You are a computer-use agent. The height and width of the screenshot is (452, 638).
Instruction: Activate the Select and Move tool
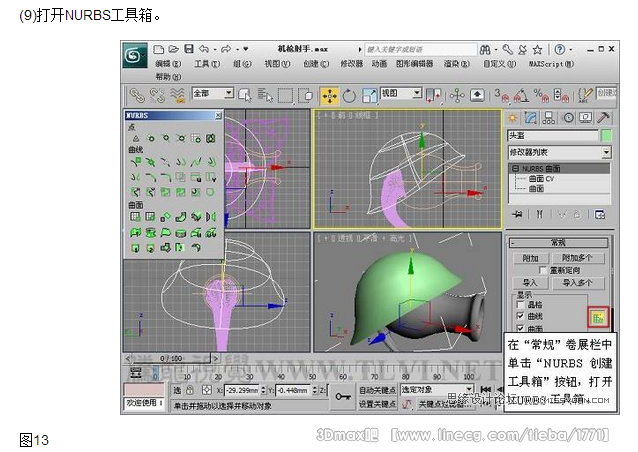click(329, 96)
